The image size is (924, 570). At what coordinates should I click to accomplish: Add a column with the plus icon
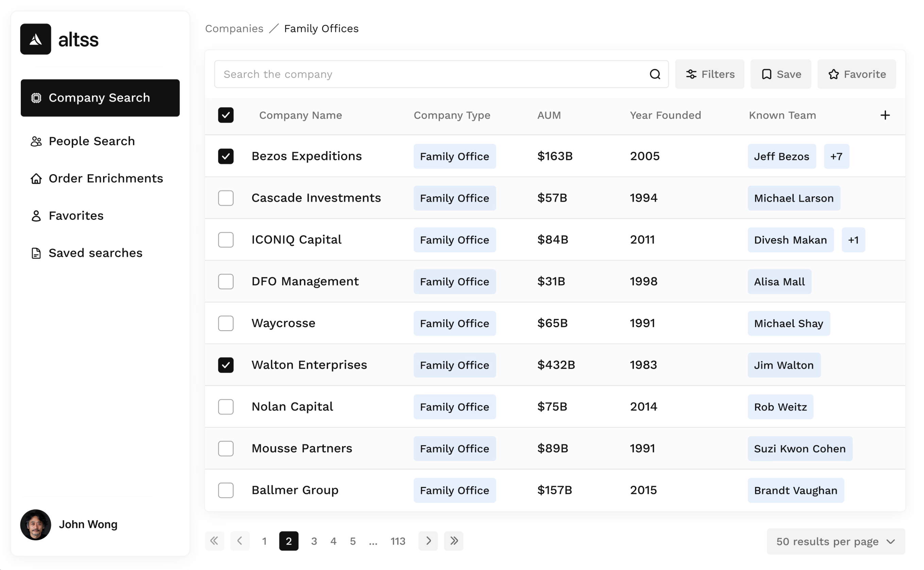click(885, 115)
